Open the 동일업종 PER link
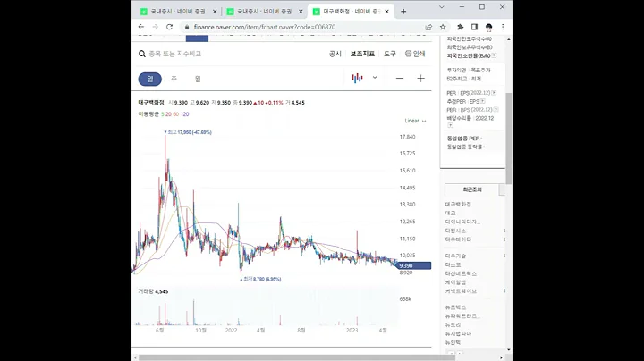 [x=463, y=139]
